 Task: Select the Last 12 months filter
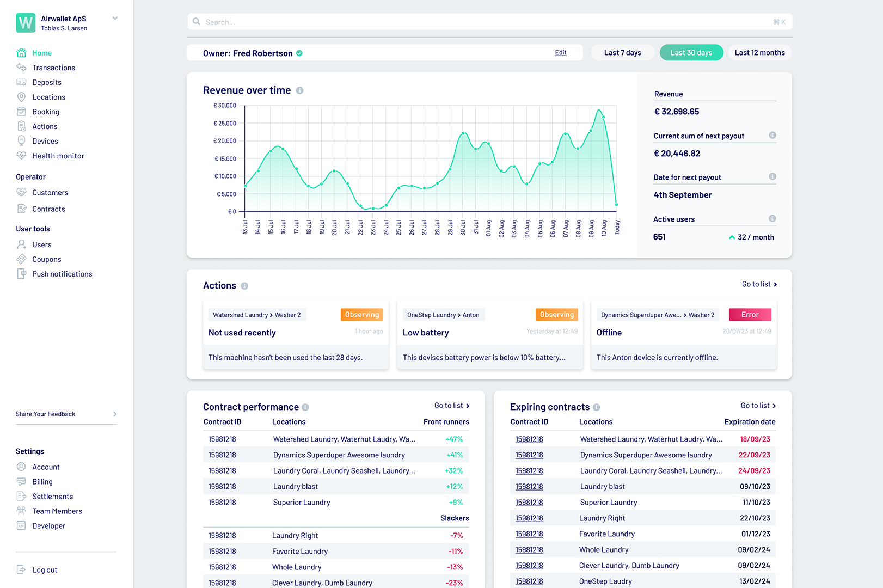[x=759, y=53]
